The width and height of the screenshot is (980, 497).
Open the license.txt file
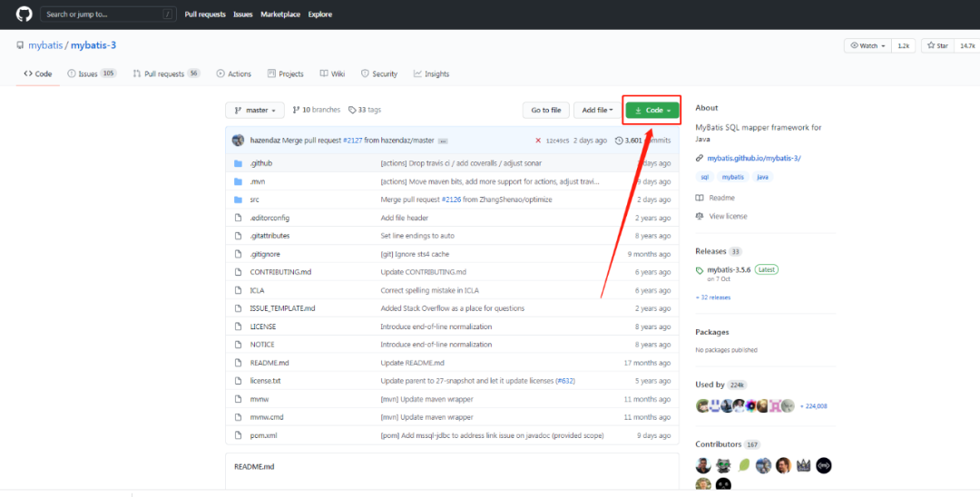coord(265,381)
